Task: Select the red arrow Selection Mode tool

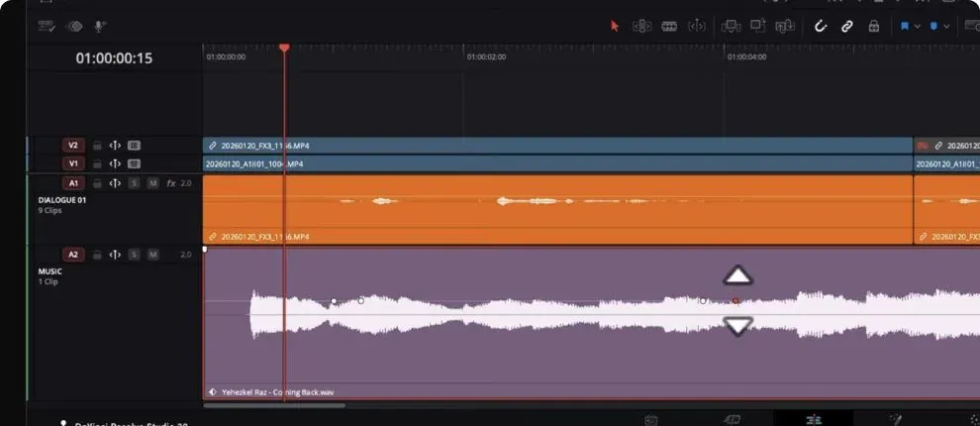Action: click(x=615, y=27)
